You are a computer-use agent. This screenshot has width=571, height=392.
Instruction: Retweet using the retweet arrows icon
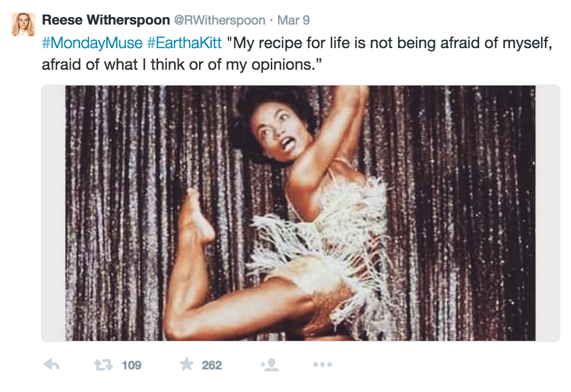click(103, 364)
